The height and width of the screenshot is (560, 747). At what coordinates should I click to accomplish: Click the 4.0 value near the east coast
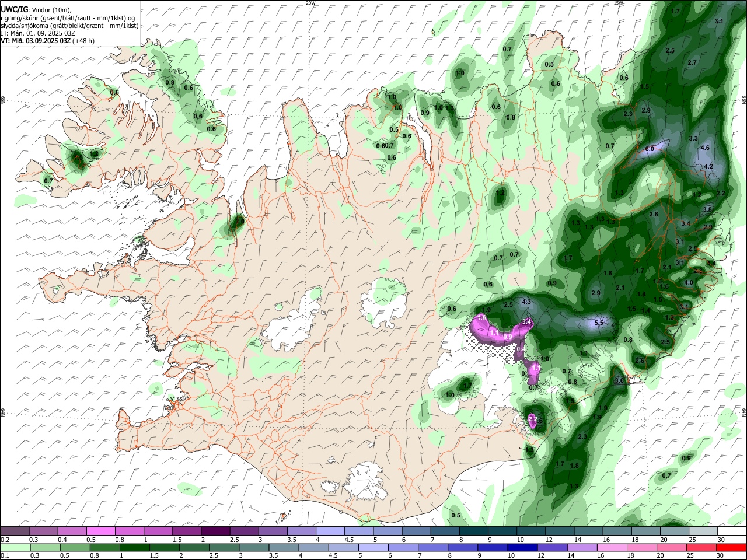coord(688,282)
